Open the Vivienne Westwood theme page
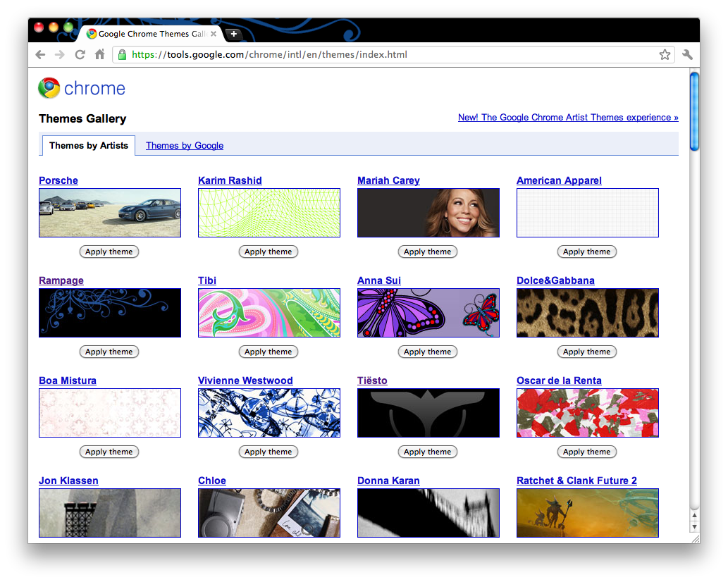This screenshot has height=582, width=728. [245, 380]
